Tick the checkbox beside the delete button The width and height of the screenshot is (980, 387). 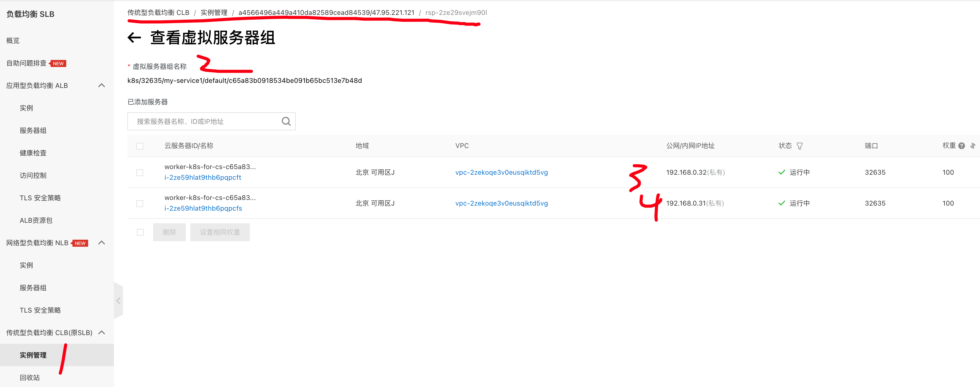tap(140, 232)
